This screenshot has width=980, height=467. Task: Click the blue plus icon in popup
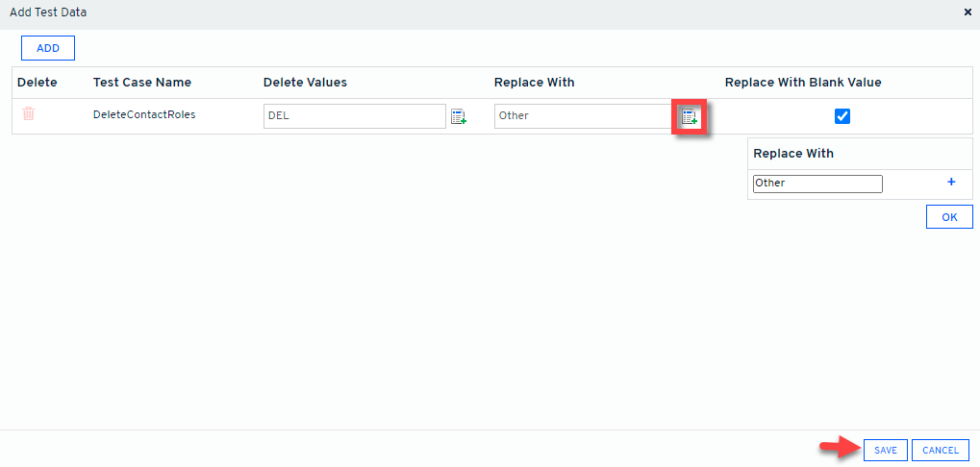pyautogui.click(x=952, y=182)
